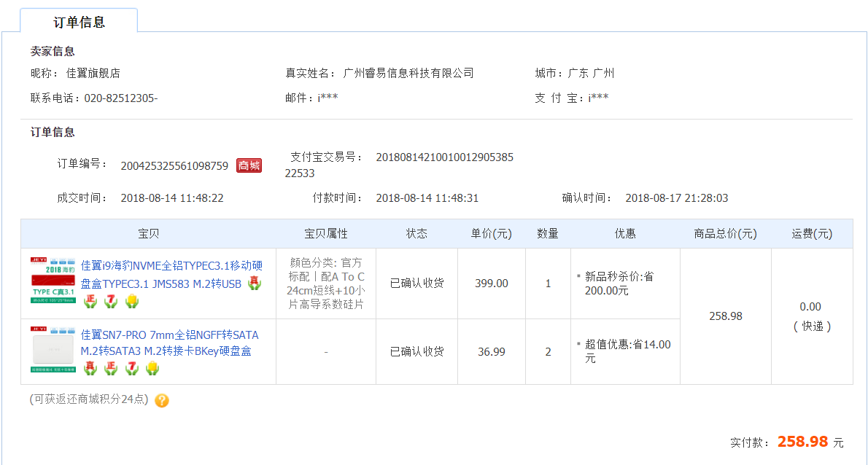This screenshot has width=868, height=465.
Task: Click the 新品秒杀价:省200.00元 discount text
Action: pyautogui.click(x=619, y=284)
